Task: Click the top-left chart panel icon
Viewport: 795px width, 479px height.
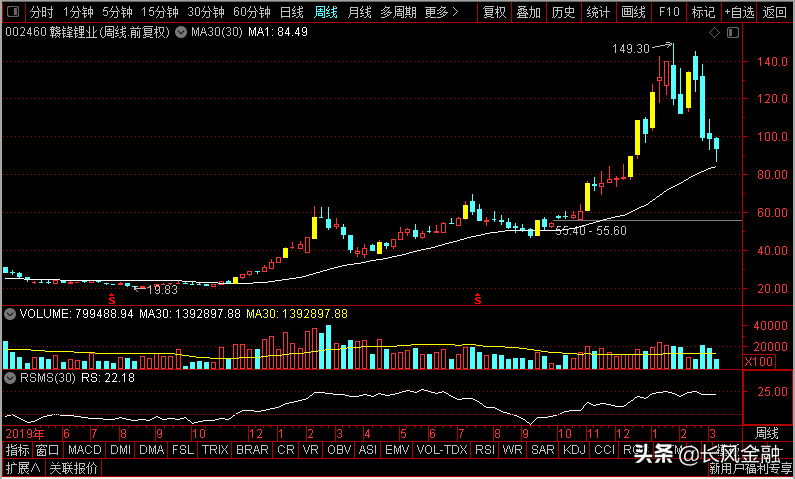Action: coord(10,13)
